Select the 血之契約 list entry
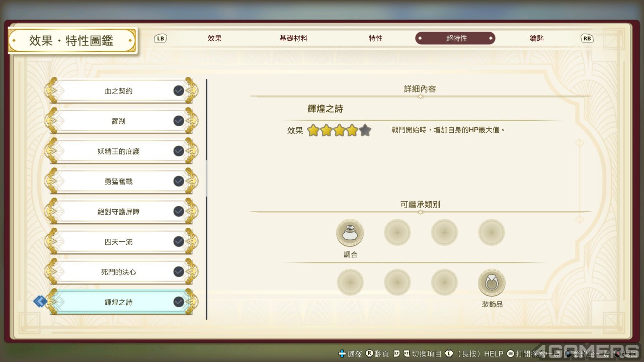 tap(121, 91)
